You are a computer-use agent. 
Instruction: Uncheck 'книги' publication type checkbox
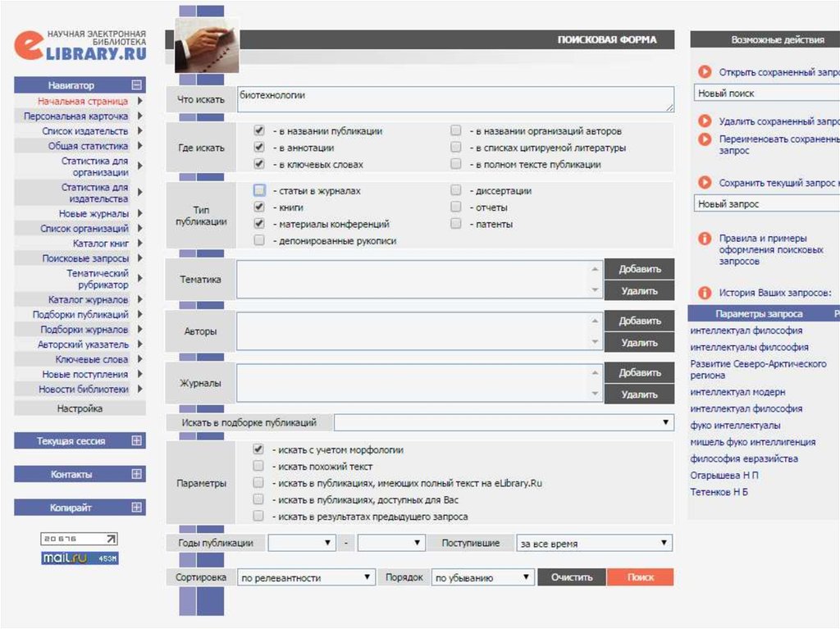coord(259,207)
